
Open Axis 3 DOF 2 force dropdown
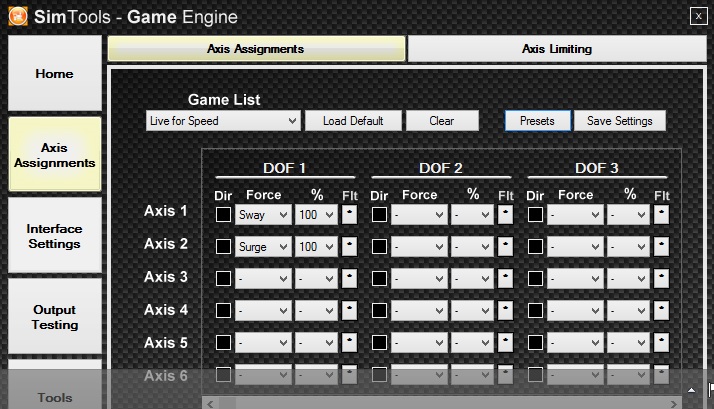click(x=419, y=278)
